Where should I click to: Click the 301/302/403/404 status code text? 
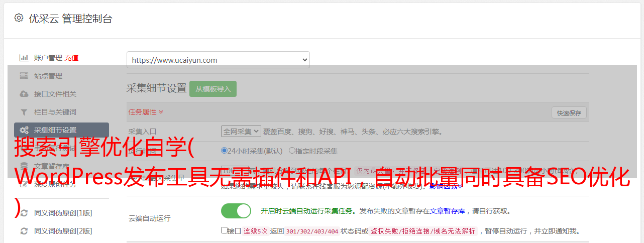click(312, 231)
